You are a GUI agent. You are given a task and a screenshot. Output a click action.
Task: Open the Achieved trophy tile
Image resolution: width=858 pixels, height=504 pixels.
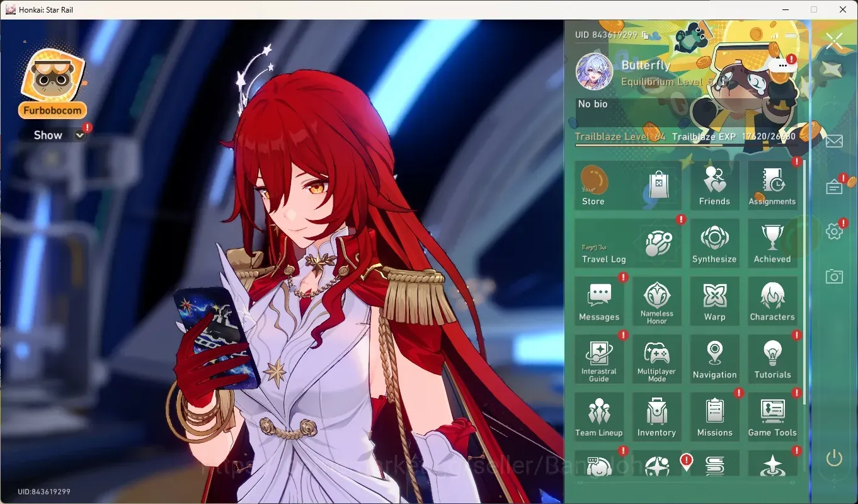point(772,243)
